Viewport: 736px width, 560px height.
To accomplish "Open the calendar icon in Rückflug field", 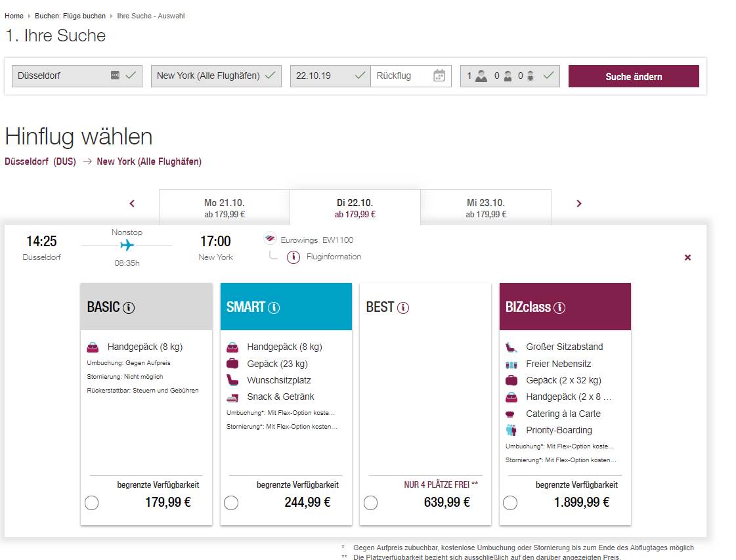I will (x=439, y=75).
